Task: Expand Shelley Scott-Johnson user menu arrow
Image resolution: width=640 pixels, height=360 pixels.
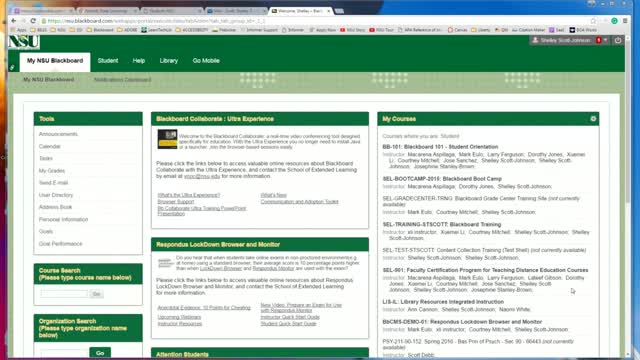Action: (x=606, y=40)
